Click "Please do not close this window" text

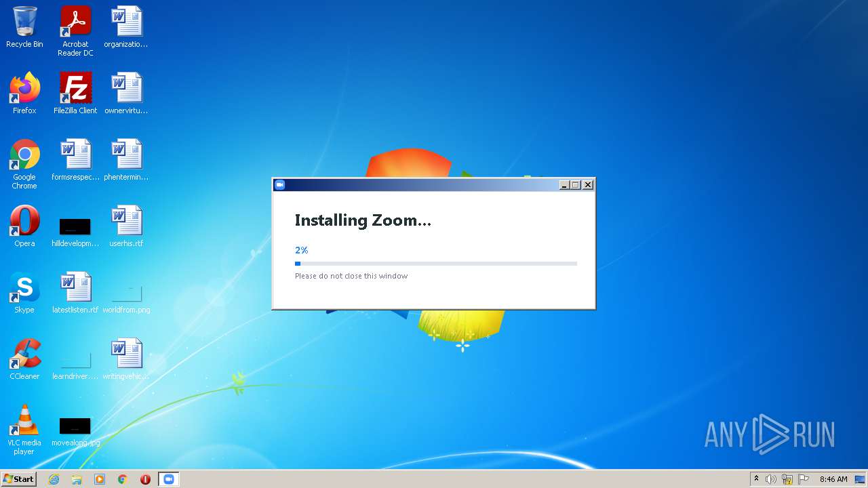pos(351,276)
